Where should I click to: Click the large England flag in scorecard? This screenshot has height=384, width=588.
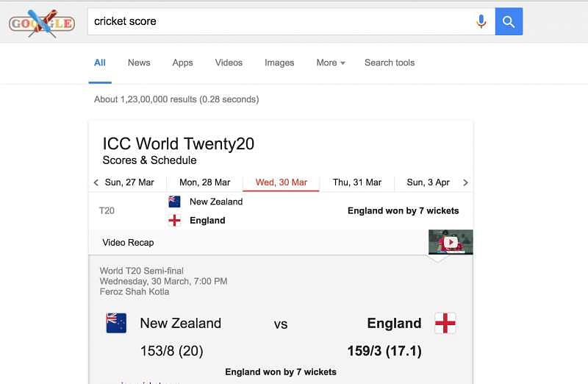click(x=445, y=323)
